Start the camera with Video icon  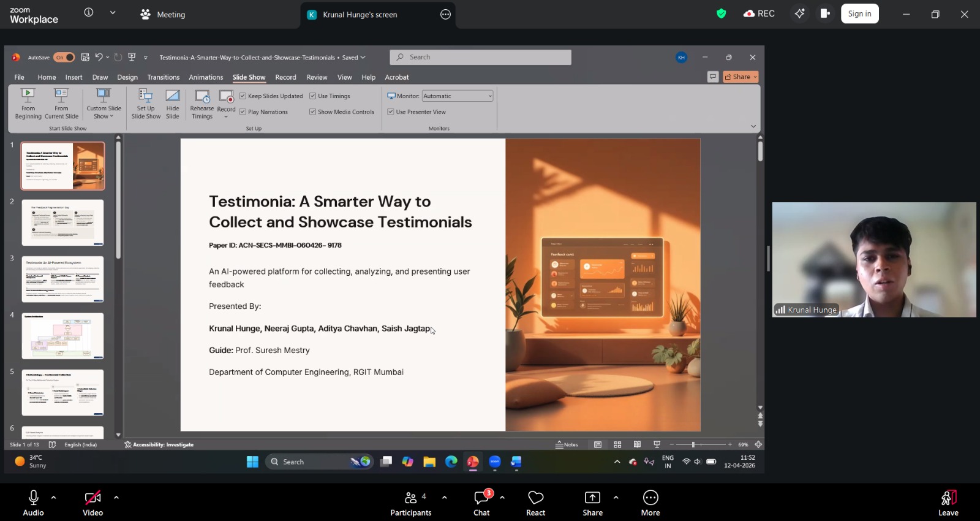click(x=92, y=498)
